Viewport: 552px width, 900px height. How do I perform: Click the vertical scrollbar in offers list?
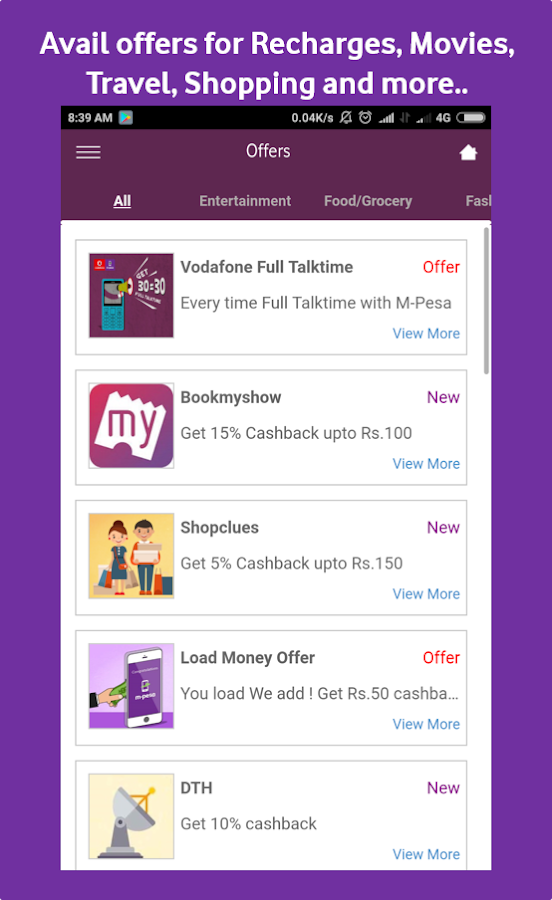point(487,301)
